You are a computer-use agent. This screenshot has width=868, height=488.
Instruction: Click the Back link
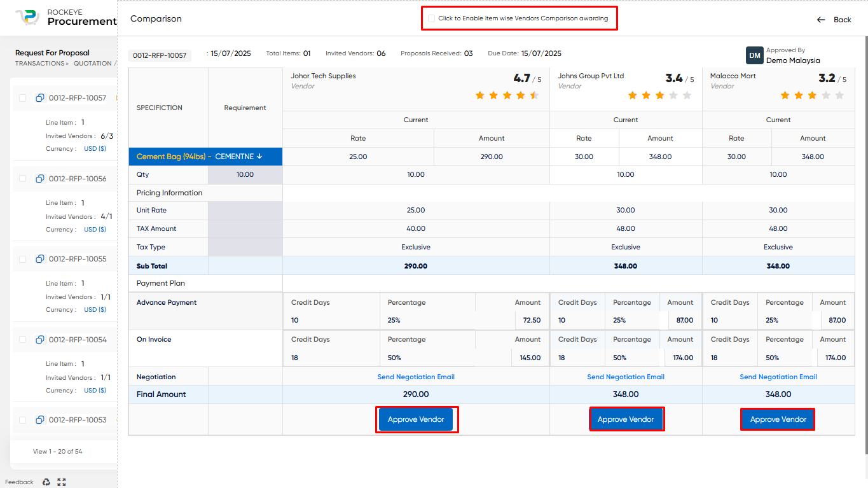[x=843, y=20]
